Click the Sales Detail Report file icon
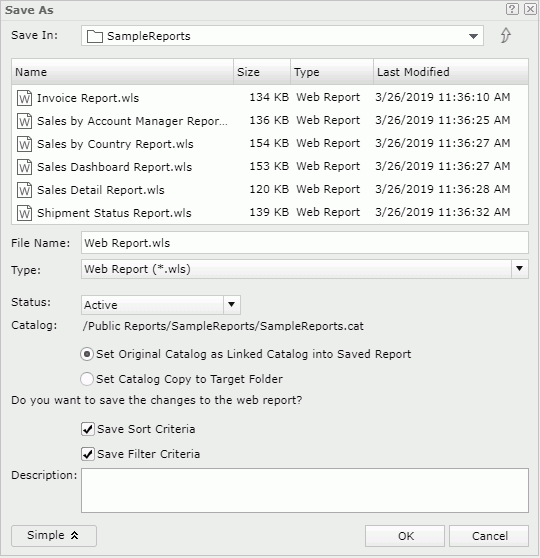 click(x=25, y=190)
